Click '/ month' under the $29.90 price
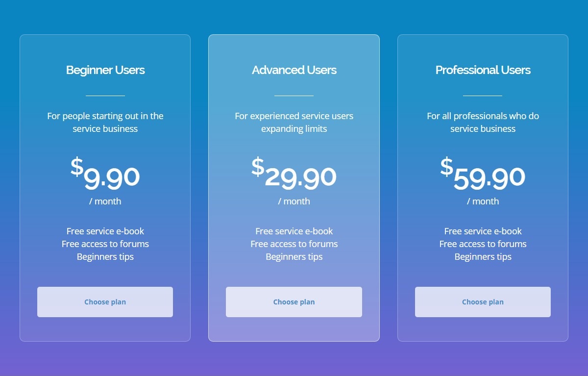Screen dimensions: 588x376 [294, 201]
